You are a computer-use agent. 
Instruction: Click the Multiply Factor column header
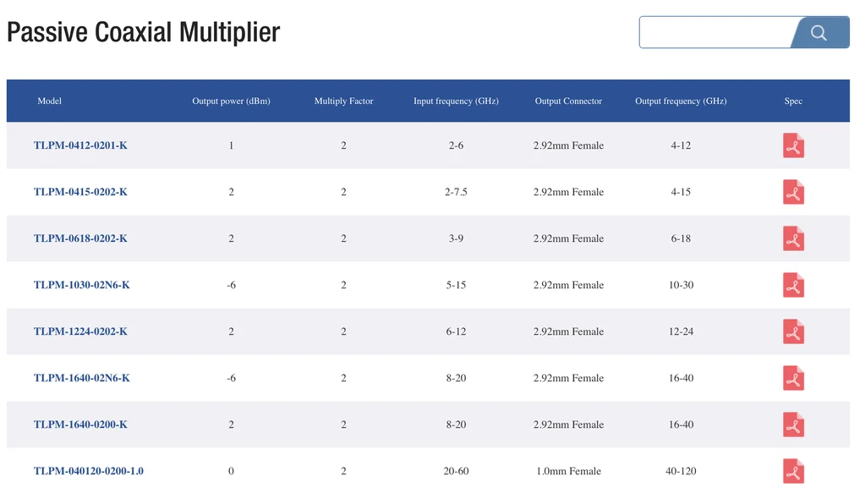pos(343,101)
